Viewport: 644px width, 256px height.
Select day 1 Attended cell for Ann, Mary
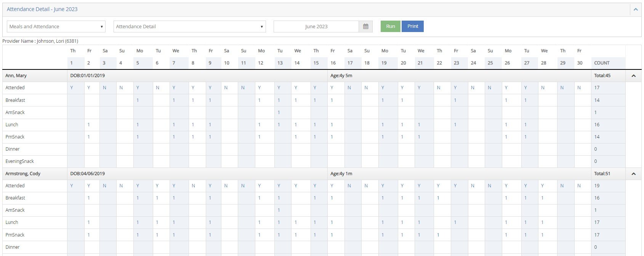coord(72,88)
